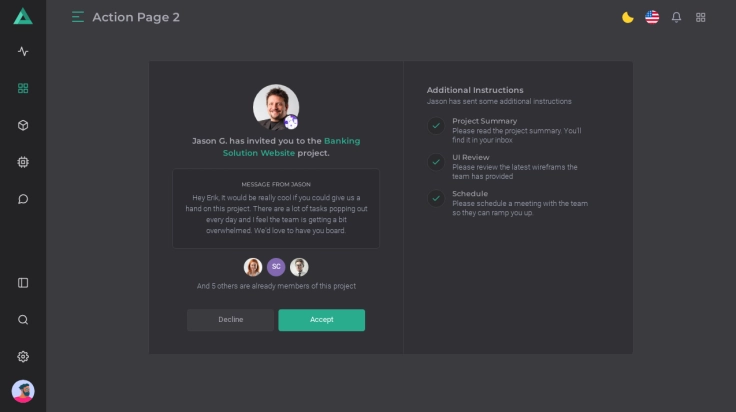
Task: Open the chat bubble sidebar icon
Action: coord(23,199)
